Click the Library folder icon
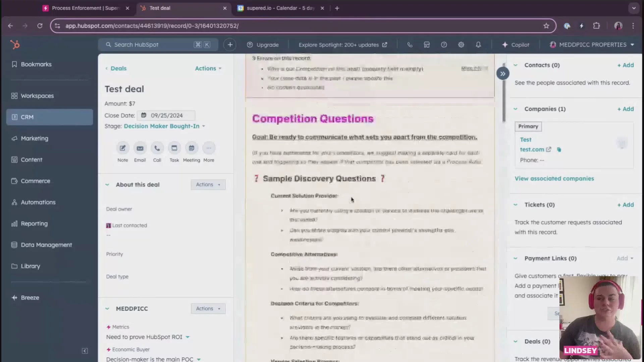The width and height of the screenshot is (644, 362). [x=14, y=266]
